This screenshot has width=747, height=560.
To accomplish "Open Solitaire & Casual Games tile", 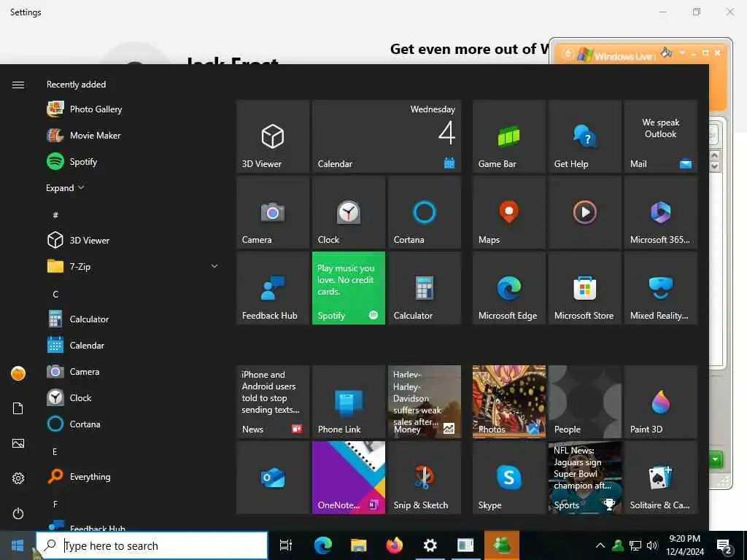I will (661, 478).
